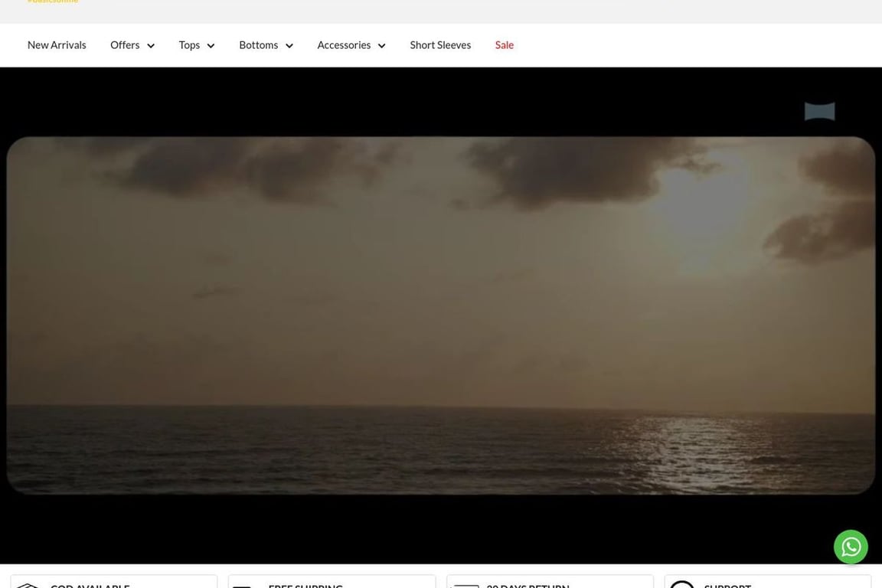This screenshot has height=588, width=882.
Task: Click the ocean sunset hero video
Action: [x=440, y=315]
